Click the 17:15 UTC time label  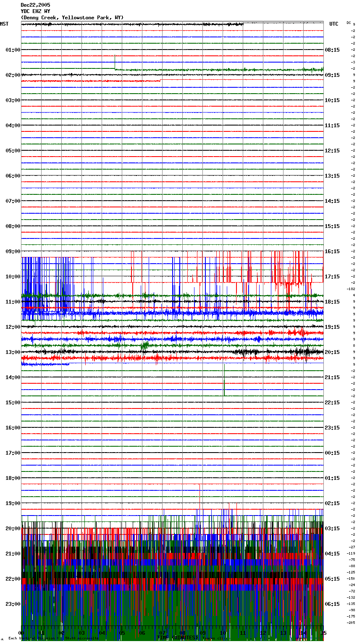[332, 277]
